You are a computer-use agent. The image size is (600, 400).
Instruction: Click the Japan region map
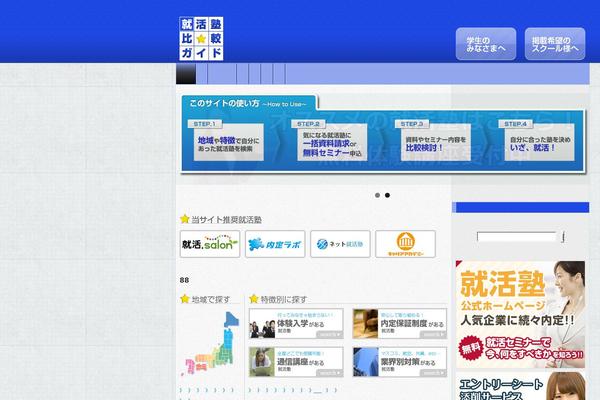click(x=212, y=343)
